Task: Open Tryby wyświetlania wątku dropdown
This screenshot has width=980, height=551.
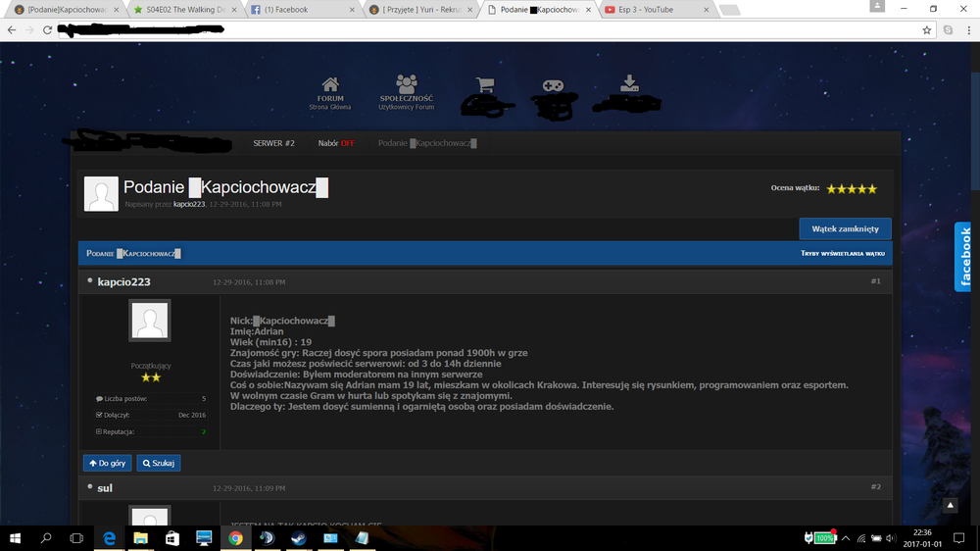Action: [x=843, y=253]
